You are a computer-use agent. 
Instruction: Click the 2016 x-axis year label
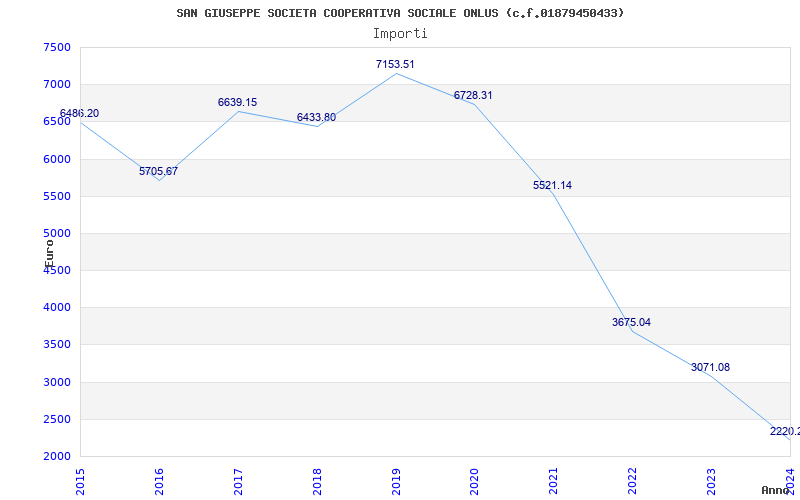pyautogui.click(x=159, y=481)
